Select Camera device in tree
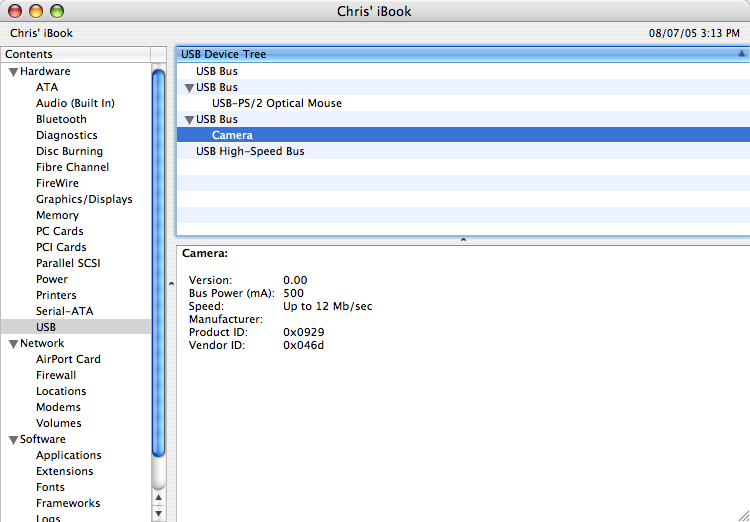Image resolution: width=750 pixels, height=522 pixels. click(463, 135)
